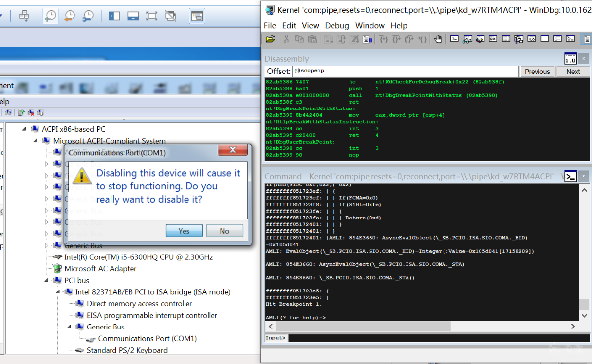Image resolution: width=592 pixels, height=364 pixels.
Task: Select Microsoft AC Adapter device
Action: pyautogui.click(x=100, y=269)
